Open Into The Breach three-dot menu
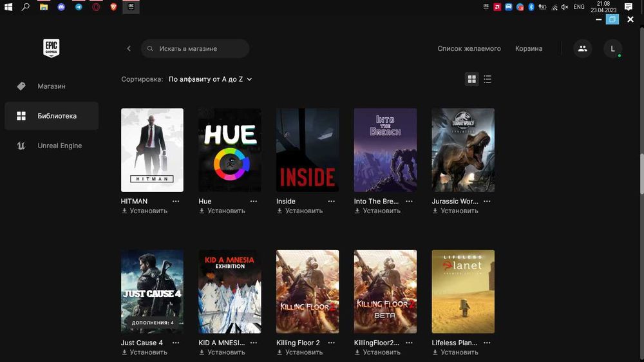The image size is (644, 362). click(409, 202)
